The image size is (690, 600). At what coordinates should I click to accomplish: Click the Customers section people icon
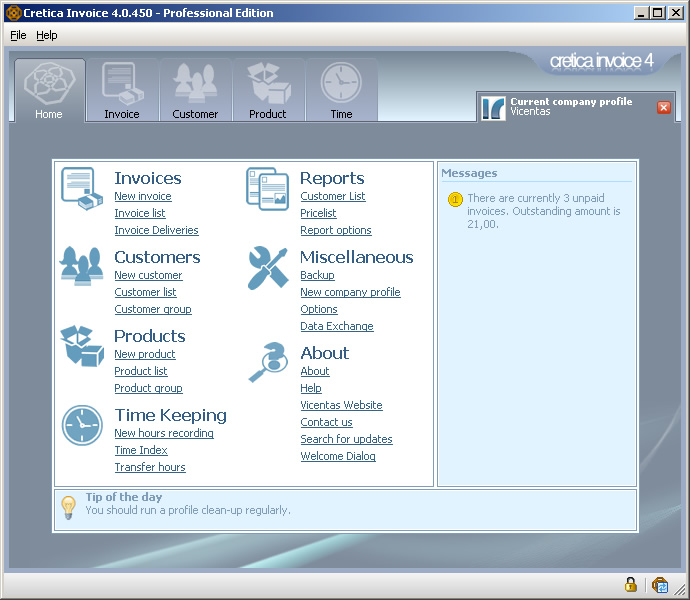81,266
